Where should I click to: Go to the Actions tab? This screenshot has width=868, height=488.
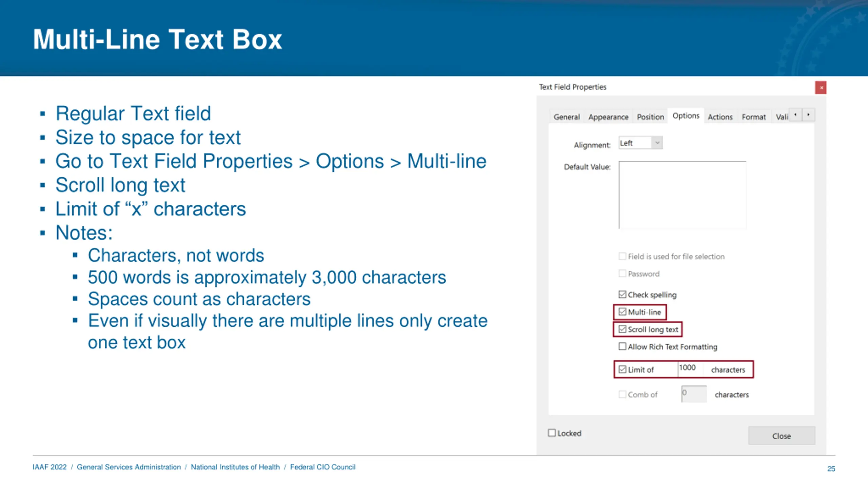(720, 117)
